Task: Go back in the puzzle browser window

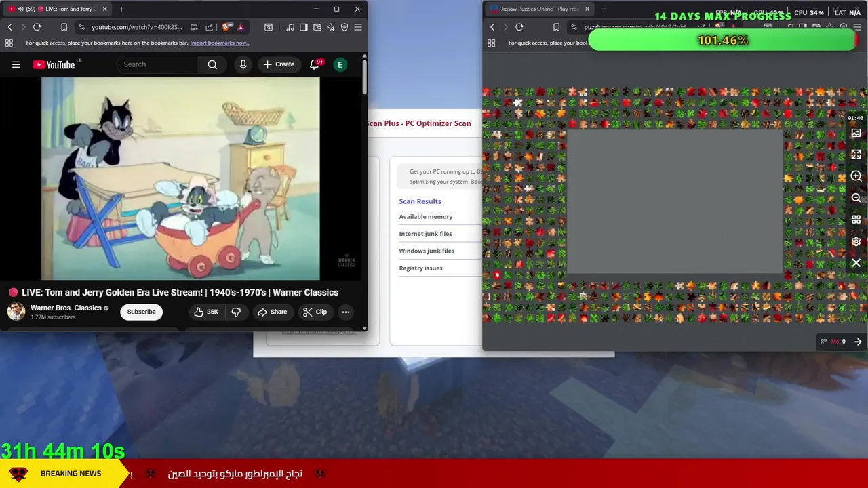Action: click(492, 27)
